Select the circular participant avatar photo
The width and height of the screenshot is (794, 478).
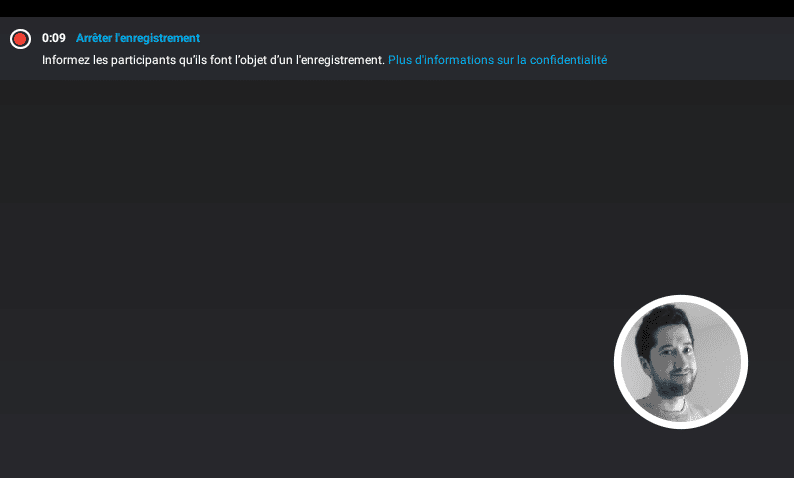coord(681,362)
